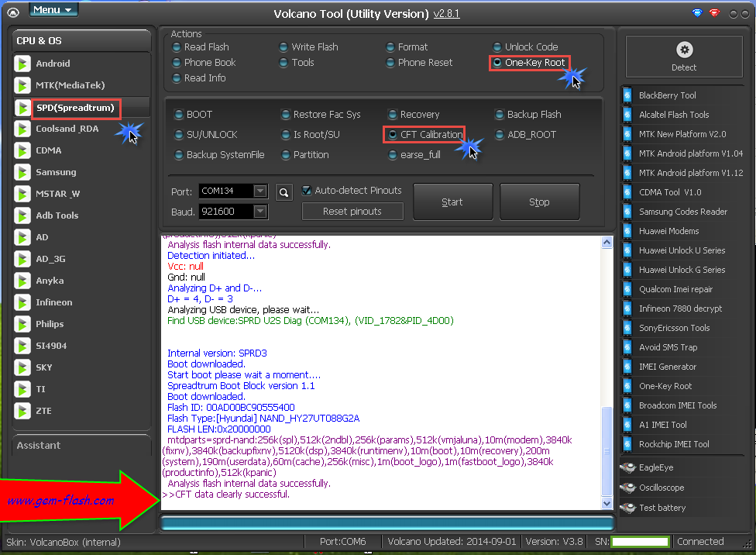Open the SI4904 category
Screen dimensions: 756x555
coord(51,346)
